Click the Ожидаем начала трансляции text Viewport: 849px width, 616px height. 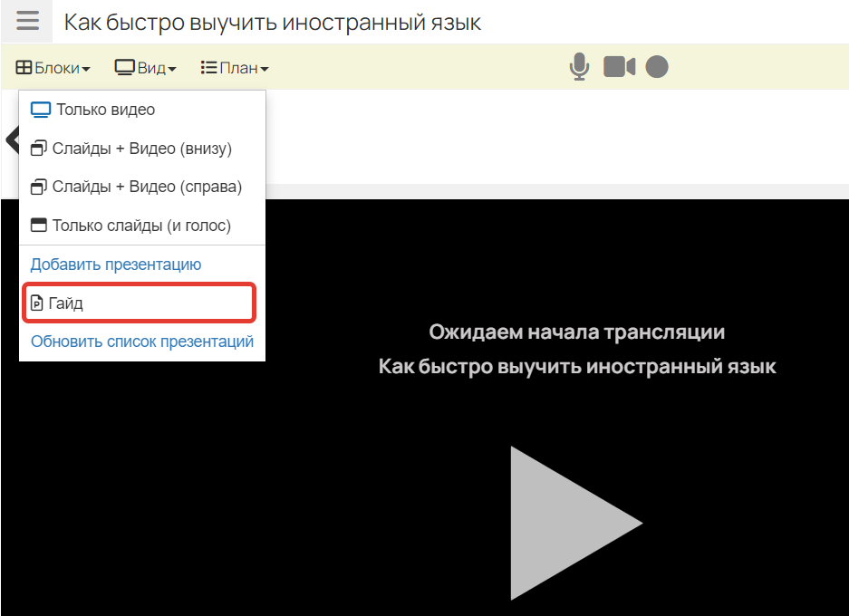(x=576, y=332)
